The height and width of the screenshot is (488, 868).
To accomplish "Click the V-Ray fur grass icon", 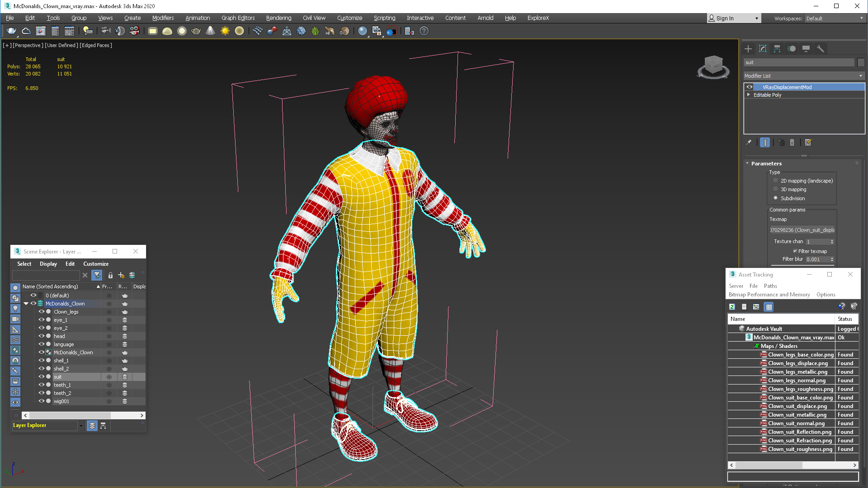I will (315, 31).
